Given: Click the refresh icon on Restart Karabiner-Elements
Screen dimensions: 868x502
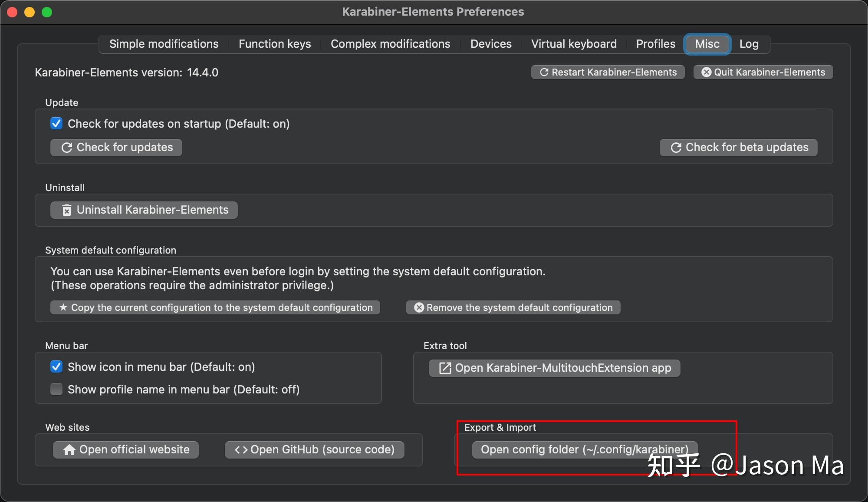Looking at the screenshot, I should pos(544,73).
